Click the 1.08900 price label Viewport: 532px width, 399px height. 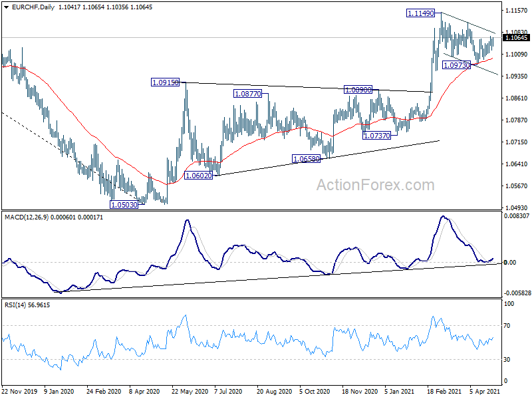coord(358,90)
